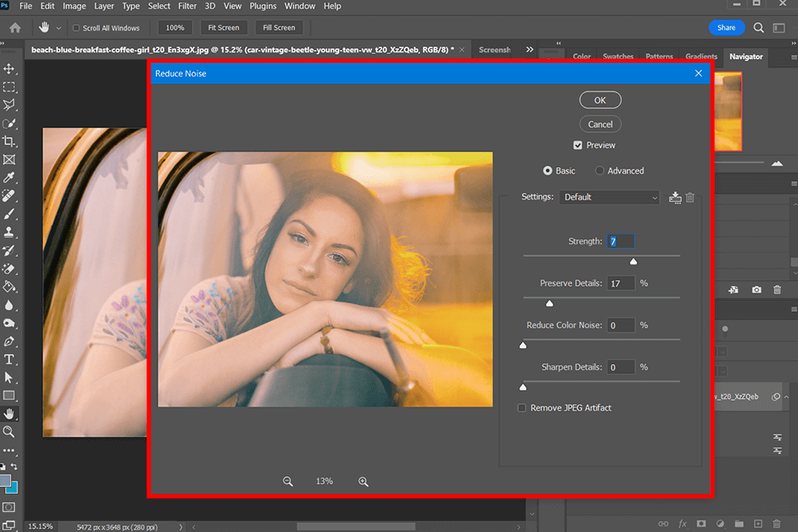Select the Spot Healing Brush tool

[x=8, y=195]
